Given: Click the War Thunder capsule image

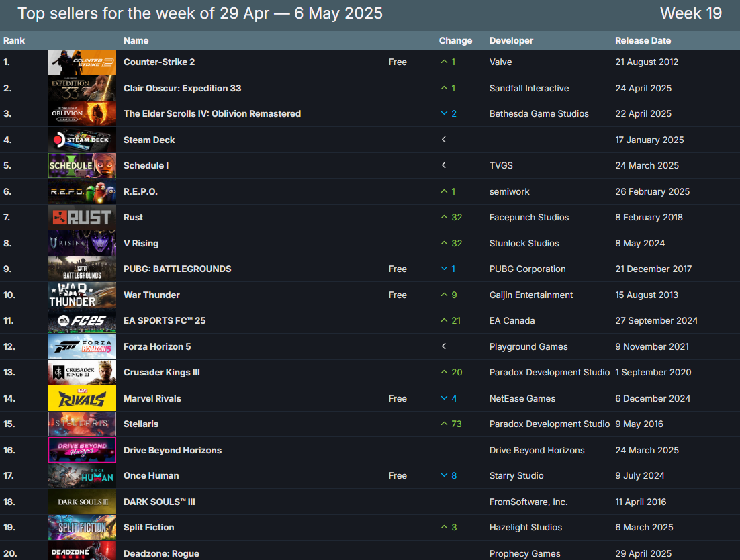Looking at the screenshot, I should tap(82, 295).
